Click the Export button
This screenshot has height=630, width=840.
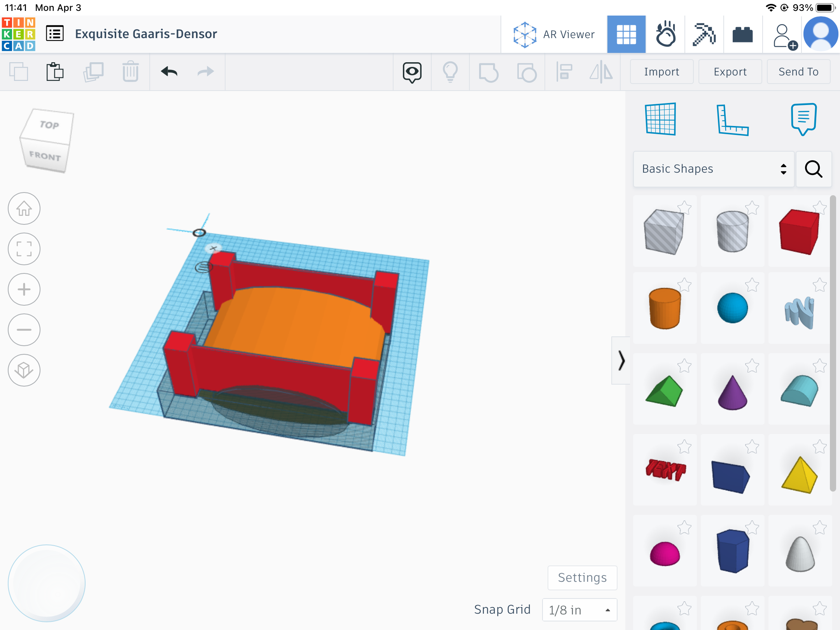[730, 72]
